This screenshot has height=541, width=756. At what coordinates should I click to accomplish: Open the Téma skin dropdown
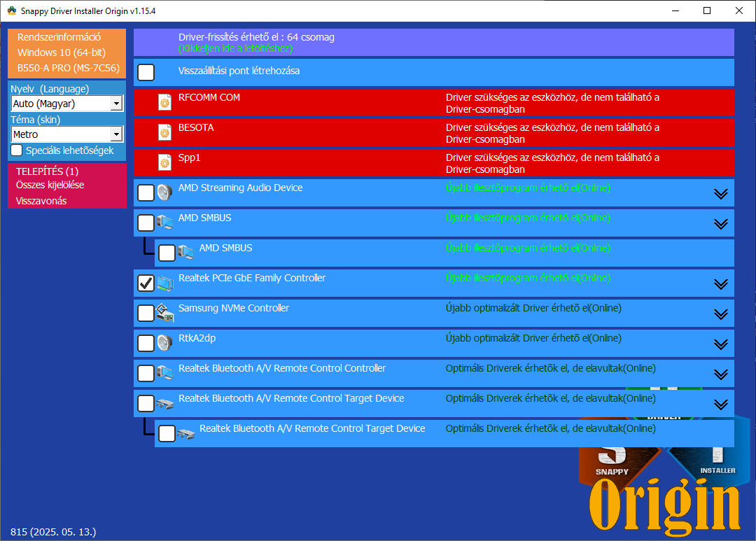(116, 134)
